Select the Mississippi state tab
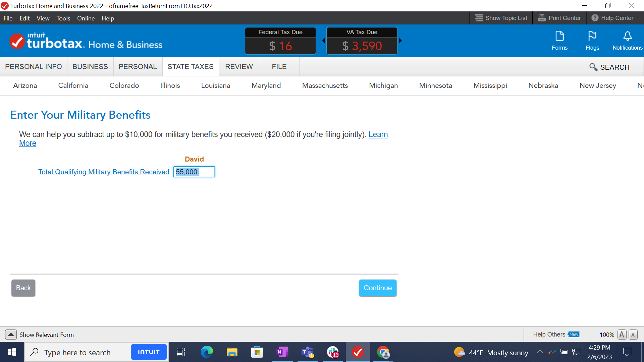 [x=490, y=85]
